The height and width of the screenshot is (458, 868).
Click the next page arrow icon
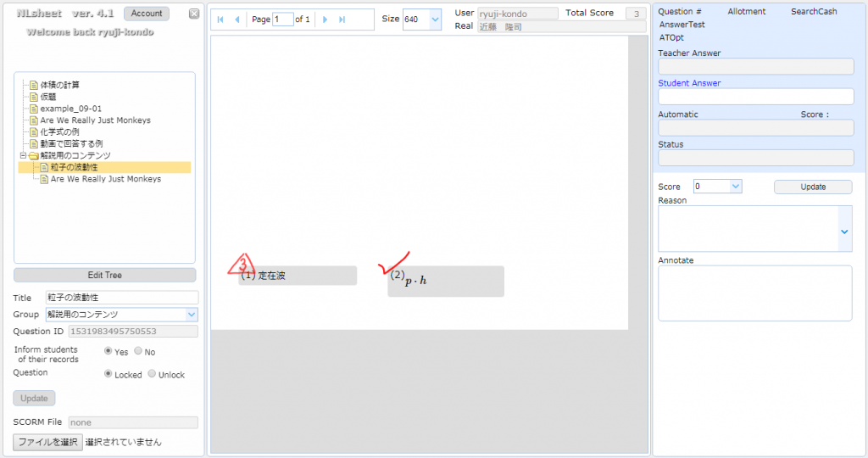tap(325, 20)
